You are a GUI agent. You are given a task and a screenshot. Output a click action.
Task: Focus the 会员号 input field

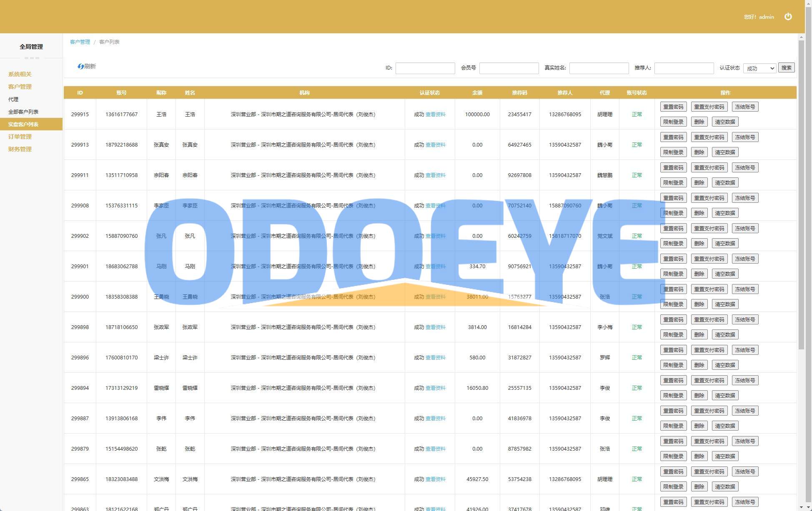[509, 68]
